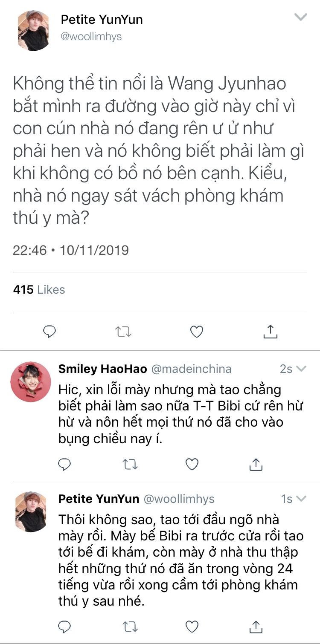320x644 pixels.
Task: Share Smiley HaoHao's reply
Action: click(256, 464)
